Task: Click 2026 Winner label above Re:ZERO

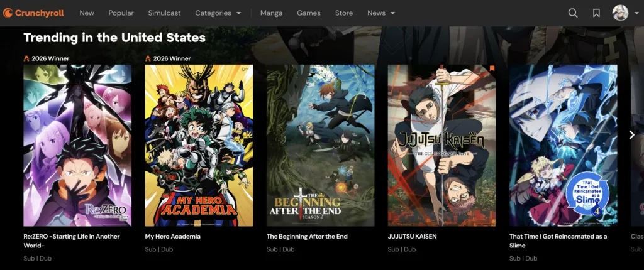Action: click(50, 58)
